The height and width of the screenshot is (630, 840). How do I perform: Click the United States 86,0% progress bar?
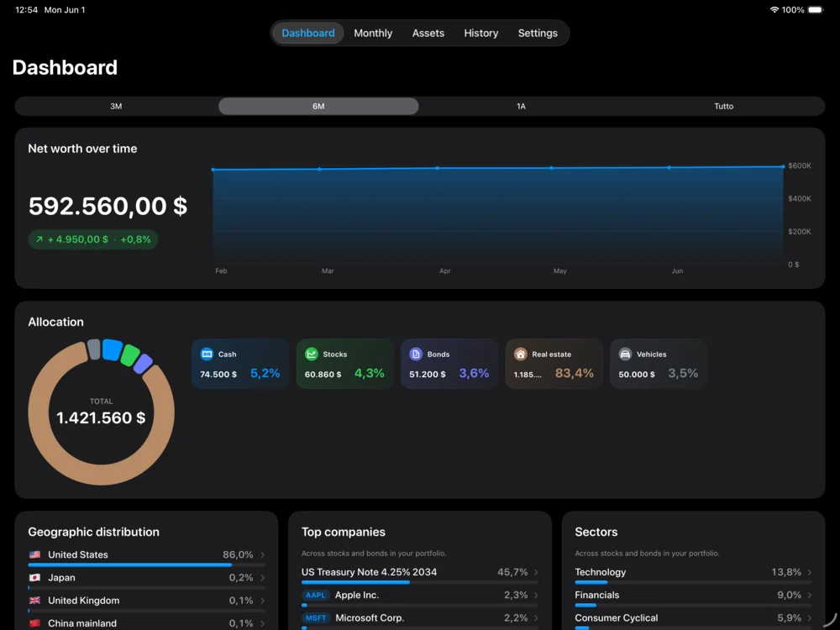[146, 564]
